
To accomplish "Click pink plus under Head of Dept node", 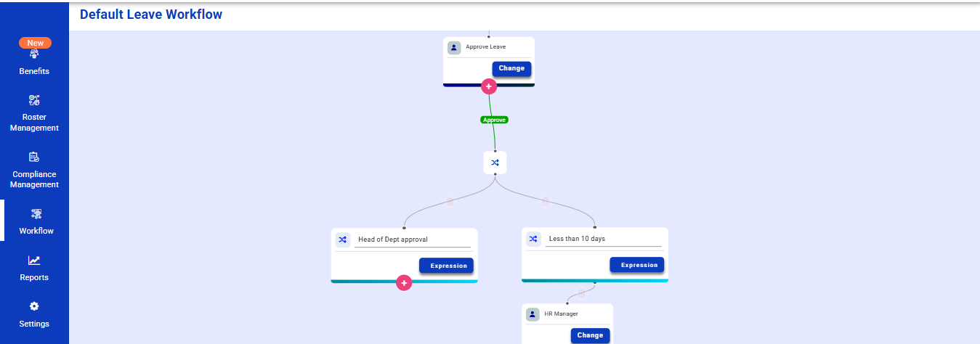I will point(404,283).
